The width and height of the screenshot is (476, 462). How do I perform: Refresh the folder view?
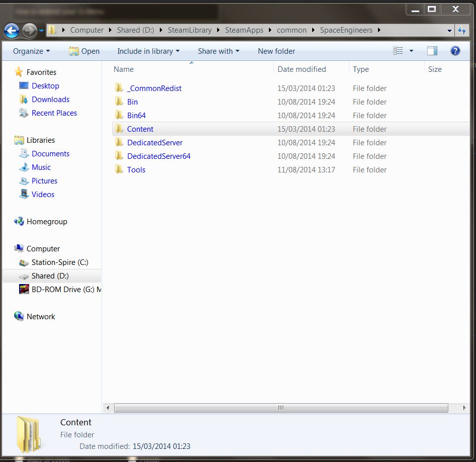click(x=462, y=30)
